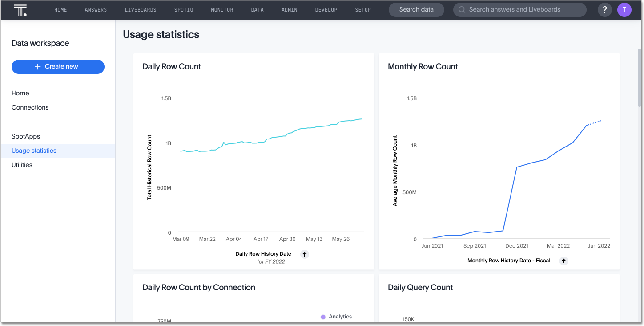Select the ADMIN menu item

(x=289, y=9)
